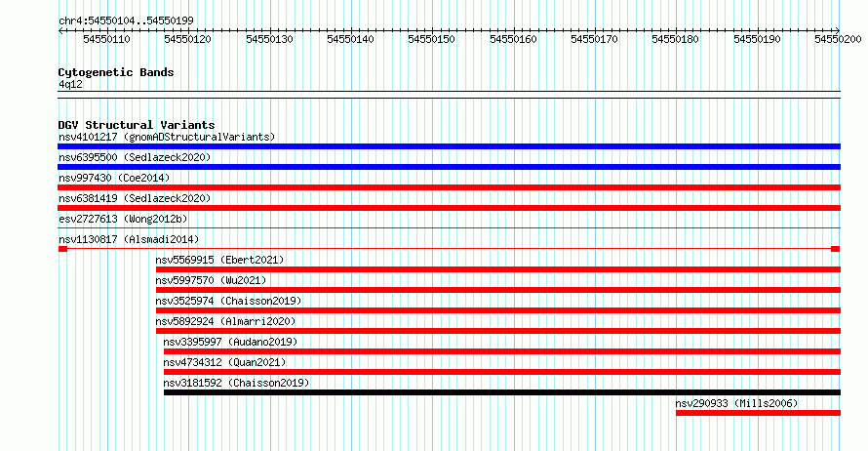Click the chr4:54550104..54550199 region label

(126, 20)
